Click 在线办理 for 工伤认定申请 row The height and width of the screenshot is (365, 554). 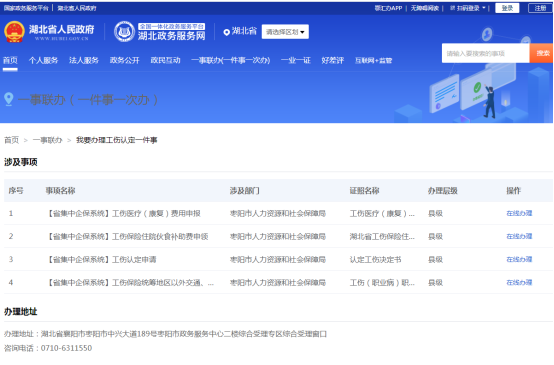tap(519, 259)
